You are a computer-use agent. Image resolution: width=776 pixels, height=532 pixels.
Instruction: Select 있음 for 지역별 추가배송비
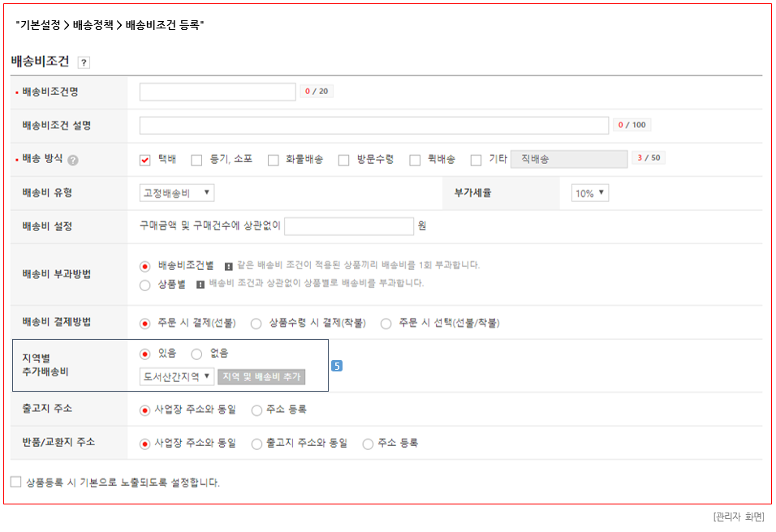144,354
